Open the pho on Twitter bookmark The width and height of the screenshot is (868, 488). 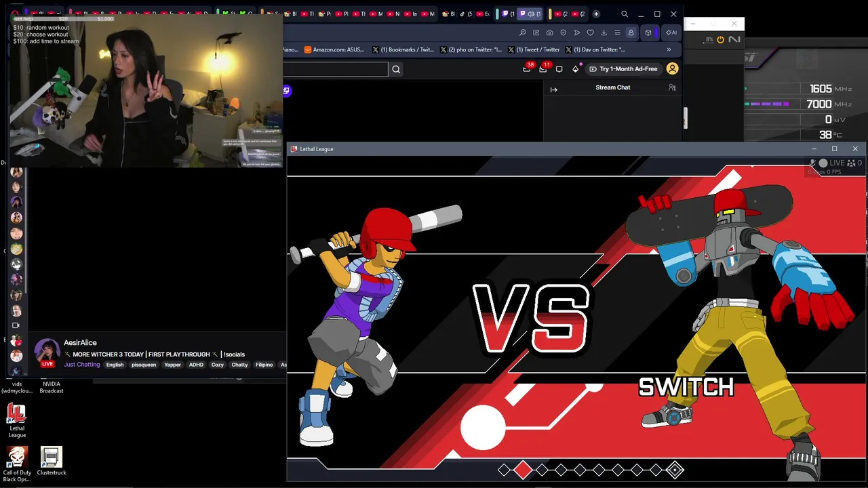[x=471, y=49]
